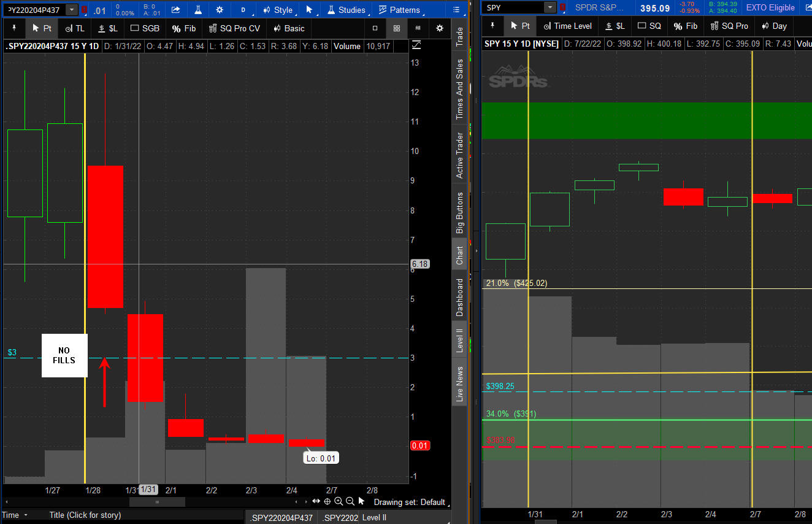This screenshot has width=812, height=524.
Task: Select the Time Level drawing tool
Action: [567, 26]
